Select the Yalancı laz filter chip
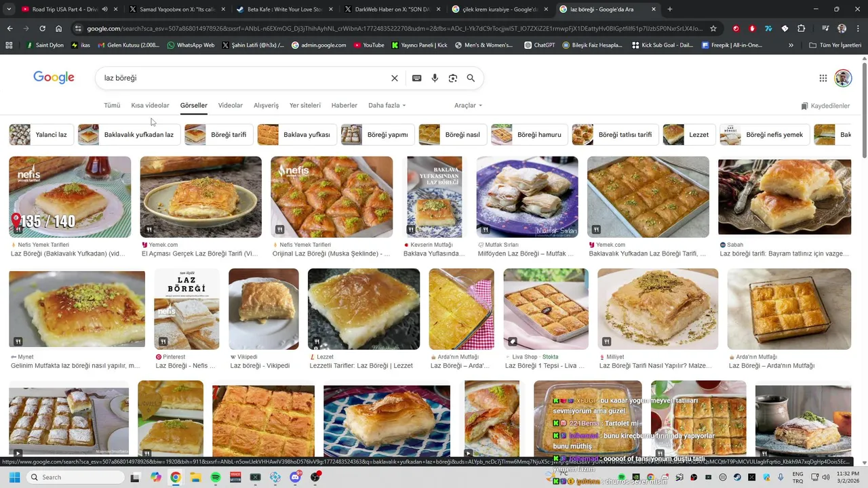Screen dimensions: 868x488 click(x=41, y=135)
